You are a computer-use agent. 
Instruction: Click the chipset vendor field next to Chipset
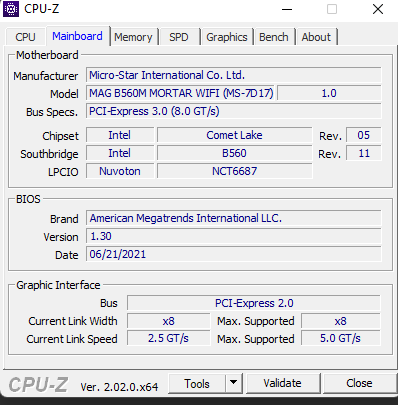[x=120, y=135]
